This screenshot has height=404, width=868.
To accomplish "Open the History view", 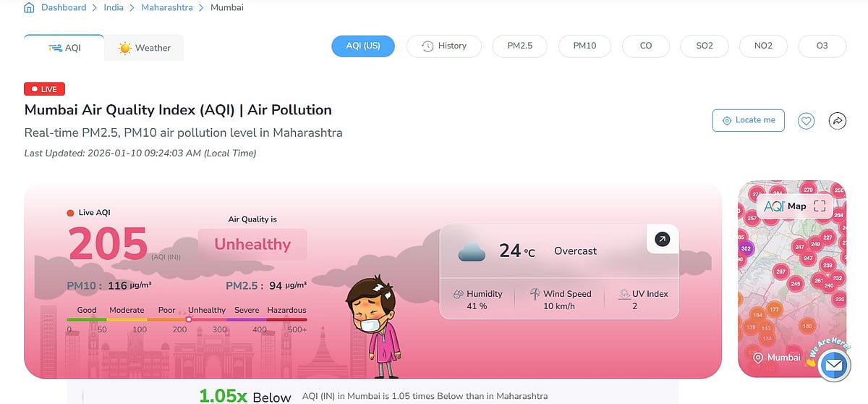I will [444, 46].
